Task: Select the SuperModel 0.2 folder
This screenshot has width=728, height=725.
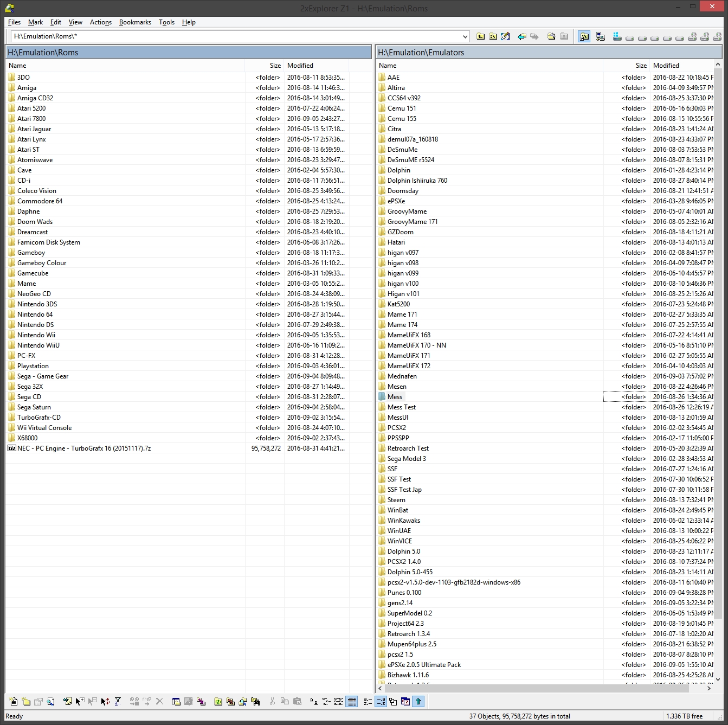Action: click(x=410, y=613)
